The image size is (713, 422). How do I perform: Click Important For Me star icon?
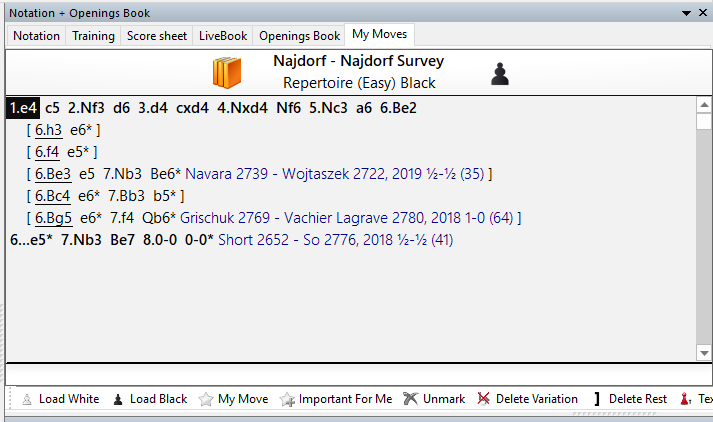tap(287, 399)
